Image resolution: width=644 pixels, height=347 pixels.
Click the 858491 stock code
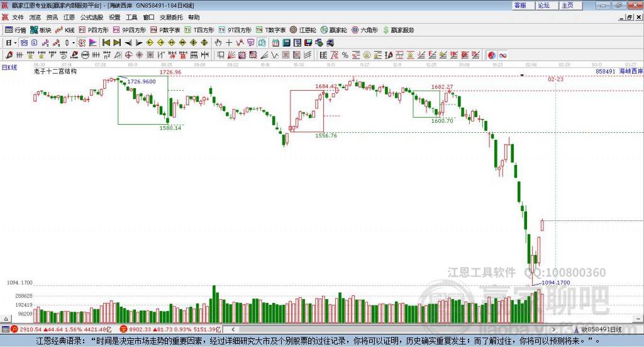(606, 72)
